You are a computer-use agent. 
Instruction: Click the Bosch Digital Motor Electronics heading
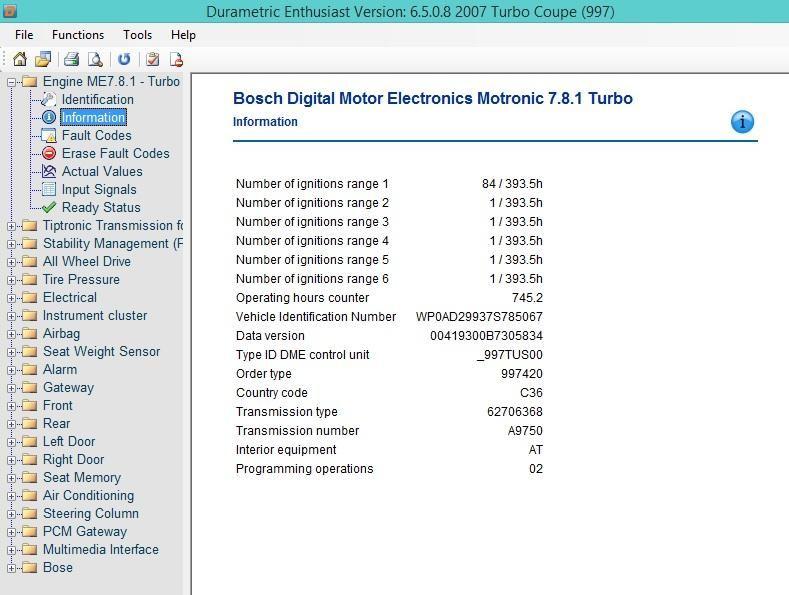pyautogui.click(x=433, y=98)
